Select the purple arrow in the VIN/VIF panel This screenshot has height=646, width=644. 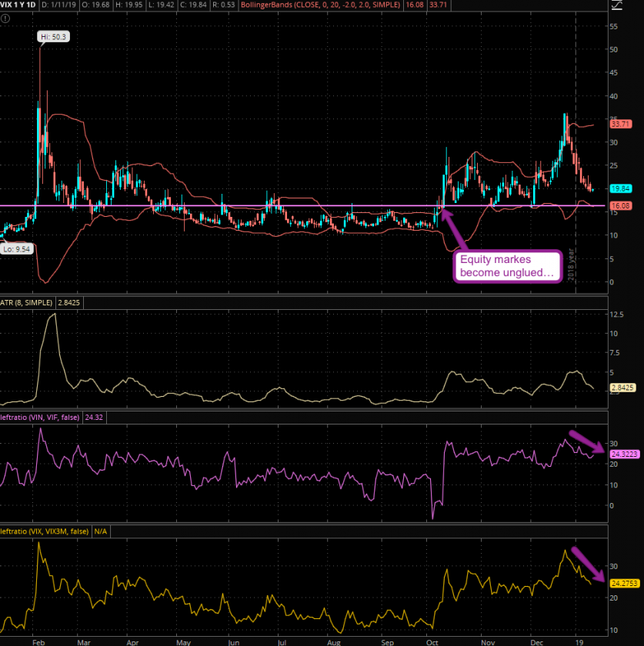pyautogui.click(x=586, y=444)
